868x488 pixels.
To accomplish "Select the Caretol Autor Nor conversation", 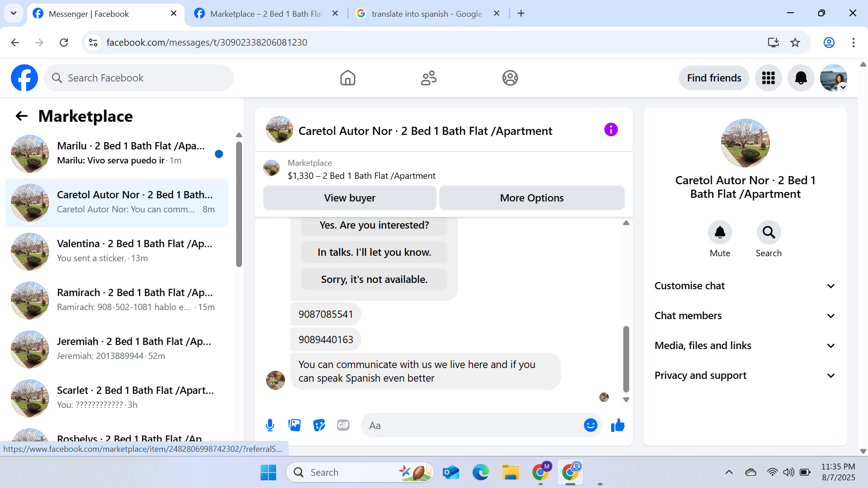I will [117, 203].
